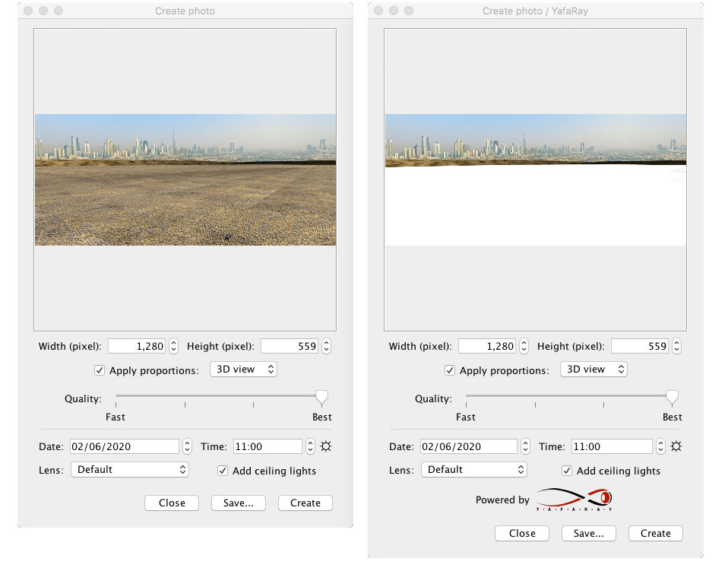Click Height stepper in Create photo window
Viewport: 728px width, 571px height.
(326, 346)
